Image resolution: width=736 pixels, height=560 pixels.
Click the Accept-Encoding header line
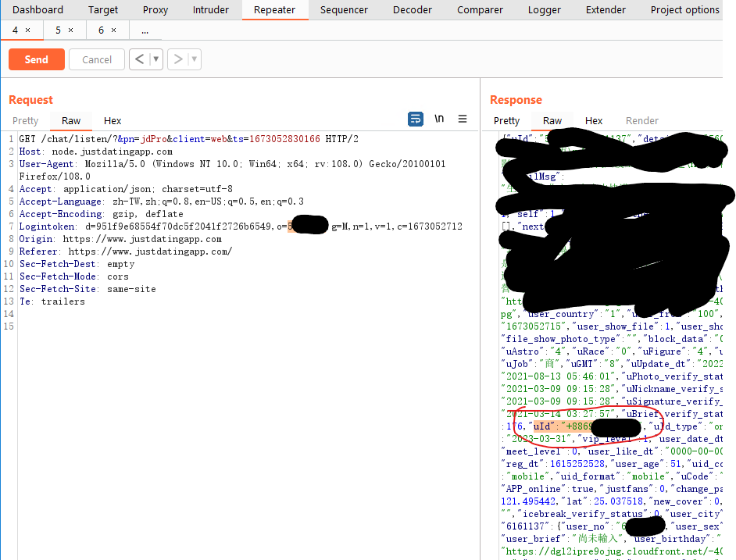click(101, 214)
